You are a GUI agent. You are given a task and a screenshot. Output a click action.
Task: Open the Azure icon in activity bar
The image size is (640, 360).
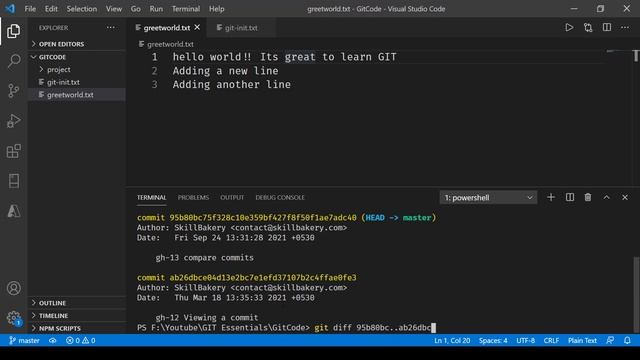coord(13,211)
